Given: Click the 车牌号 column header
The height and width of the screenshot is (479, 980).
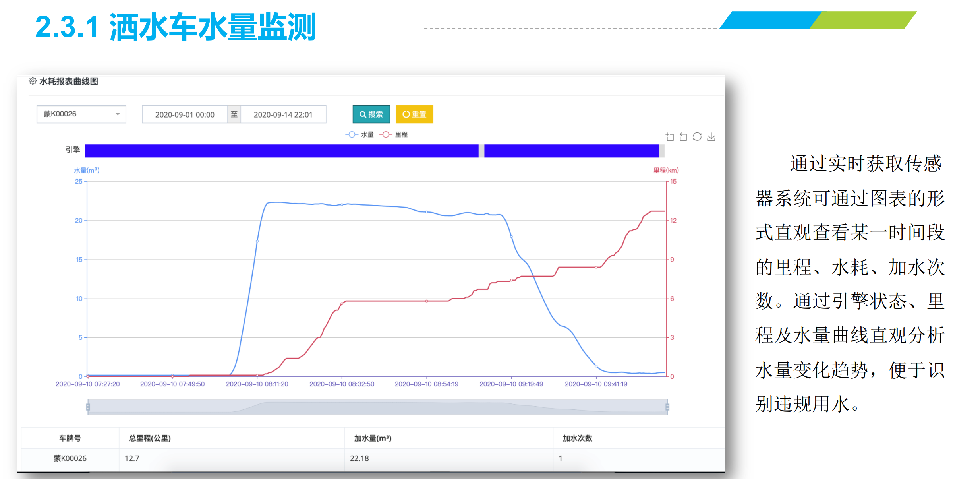Looking at the screenshot, I should pos(70,438).
